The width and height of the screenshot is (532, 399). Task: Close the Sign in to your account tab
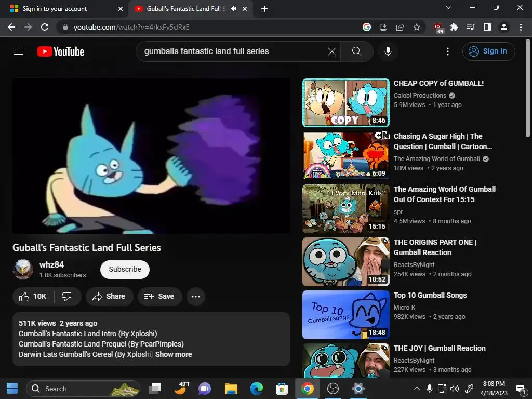coord(121,9)
